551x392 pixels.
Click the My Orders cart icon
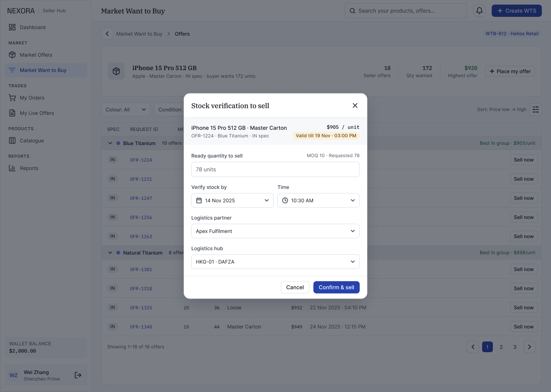(12, 98)
